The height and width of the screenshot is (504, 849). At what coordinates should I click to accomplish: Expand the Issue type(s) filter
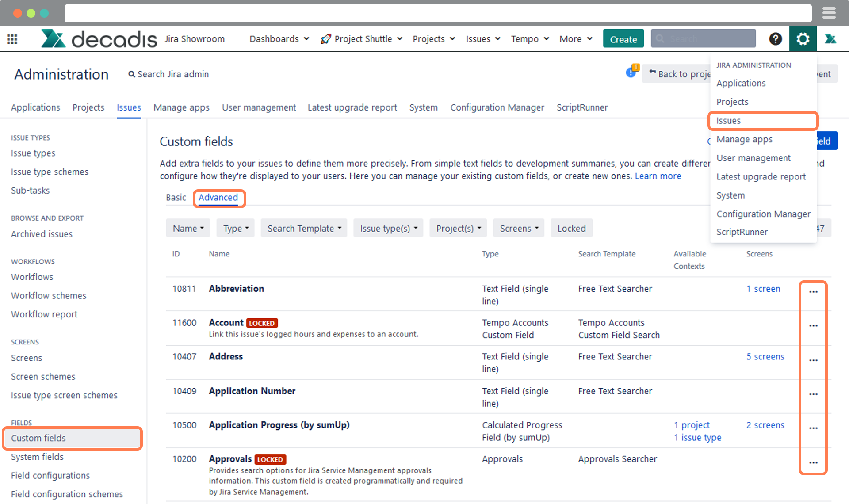tap(388, 228)
